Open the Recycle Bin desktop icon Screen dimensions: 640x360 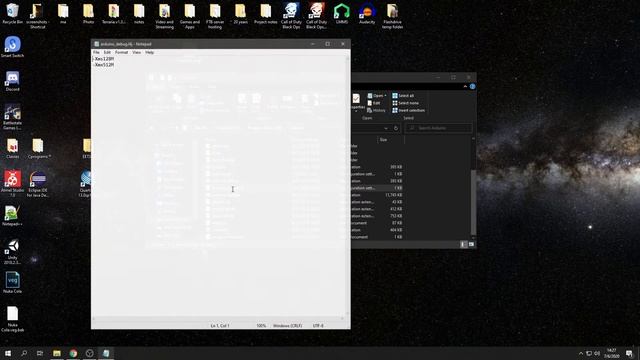[12, 14]
